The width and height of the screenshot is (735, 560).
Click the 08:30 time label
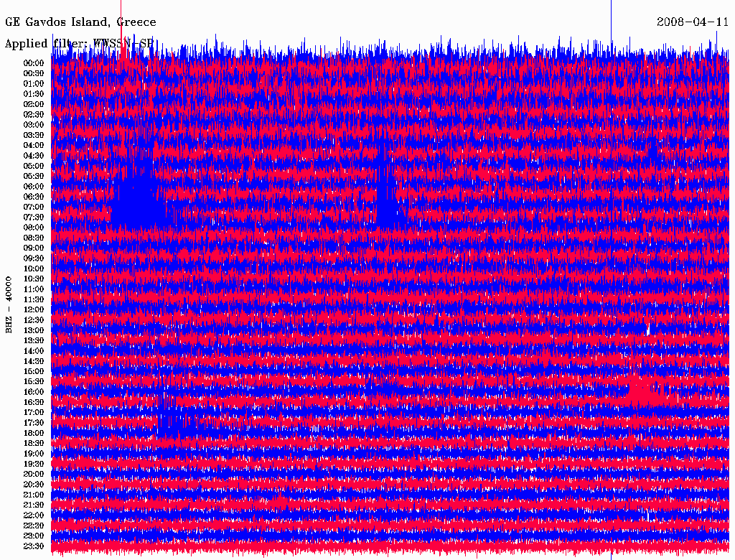coord(34,238)
